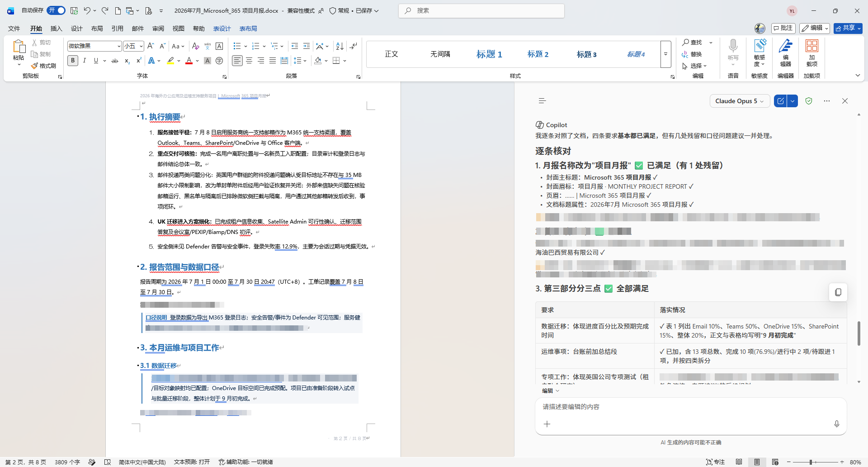Apply distributed alignment
This screenshot has width=868, height=467.
284,61
